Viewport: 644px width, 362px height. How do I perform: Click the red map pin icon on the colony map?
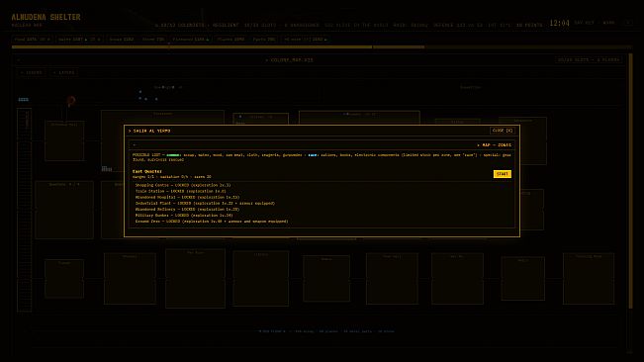coord(70,101)
